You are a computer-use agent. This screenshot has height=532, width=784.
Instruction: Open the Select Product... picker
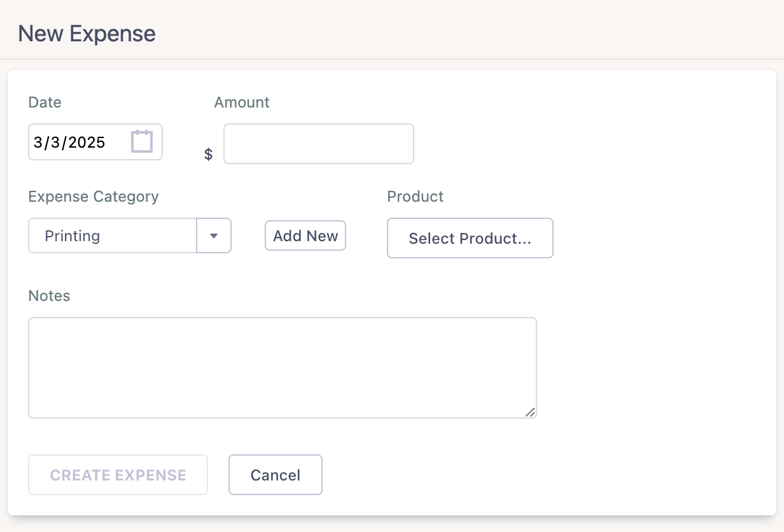click(x=470, y=239)
